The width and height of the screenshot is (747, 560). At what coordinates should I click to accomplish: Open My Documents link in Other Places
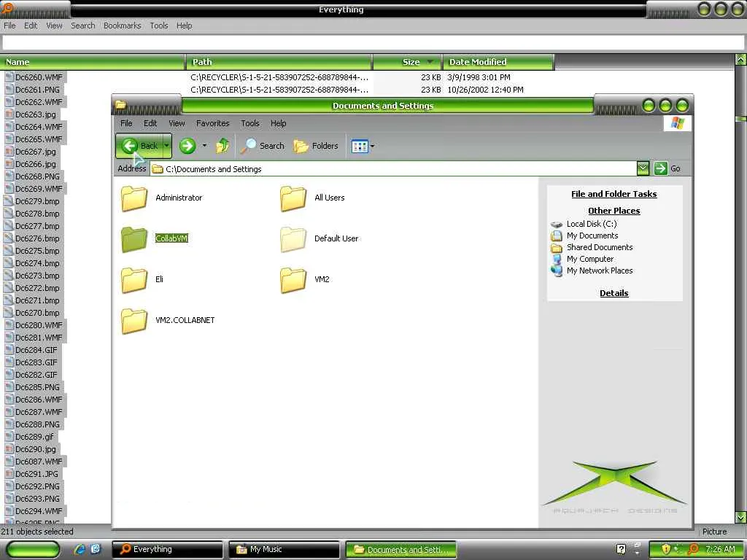pos(592,236)
